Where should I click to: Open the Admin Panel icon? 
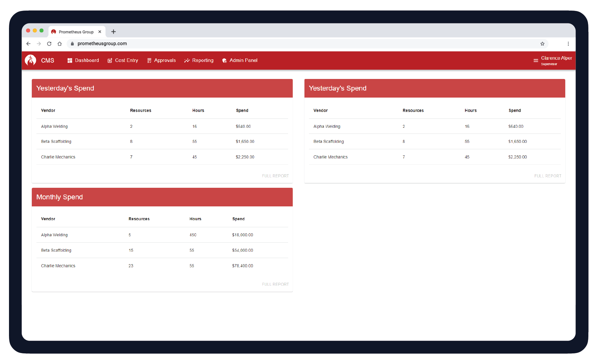(224, 60)
